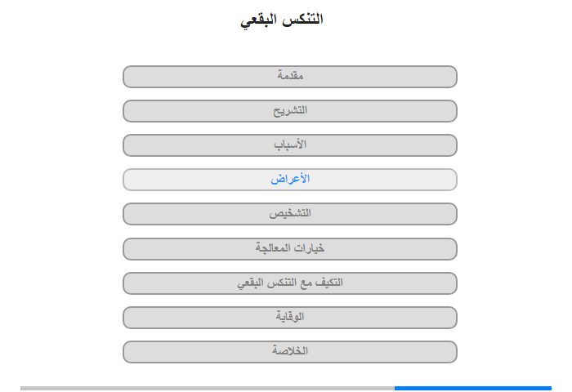The width and height of the screenshot is (572, 392).
Task: Pick the التشريح menu entry
Action: point(289,111)
